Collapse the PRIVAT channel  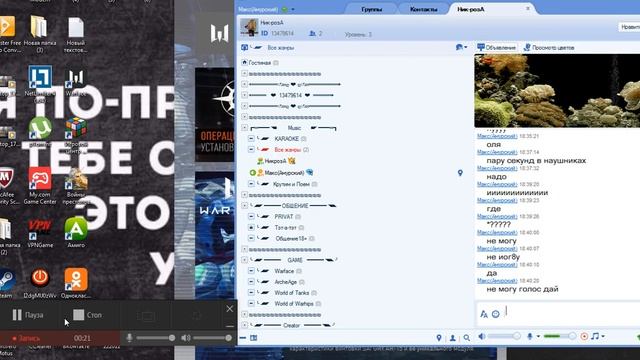251,216
